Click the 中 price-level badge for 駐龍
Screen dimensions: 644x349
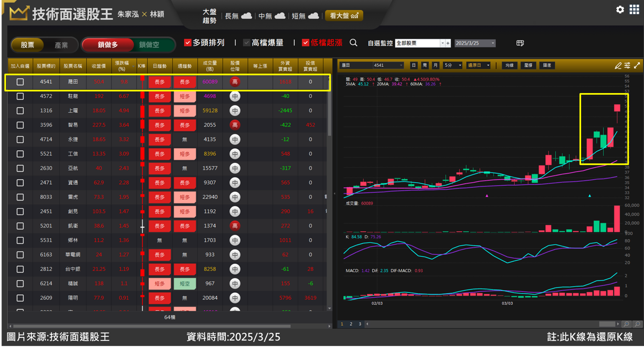(235, 96)
